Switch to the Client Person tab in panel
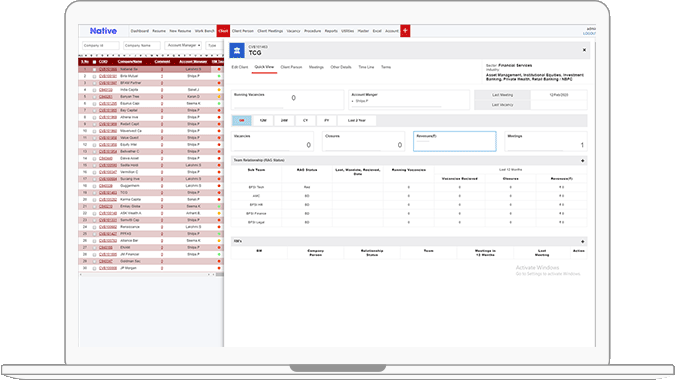 tap(291, 67)
